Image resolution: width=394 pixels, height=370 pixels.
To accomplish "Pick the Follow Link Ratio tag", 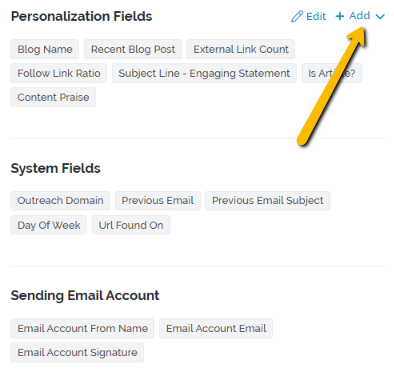I will 59,73.
